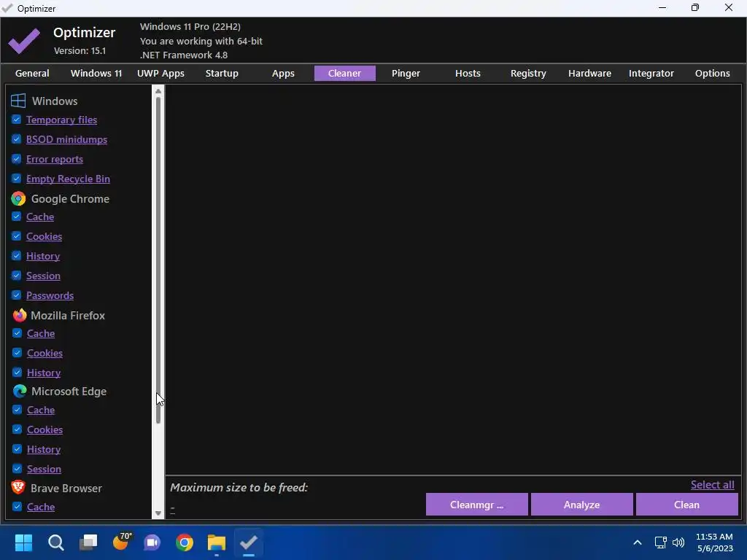The height and width of the screenshot is (560, 747).
Task: Uncheck Google Chrome Cookies checkbox
Action: 16,236
